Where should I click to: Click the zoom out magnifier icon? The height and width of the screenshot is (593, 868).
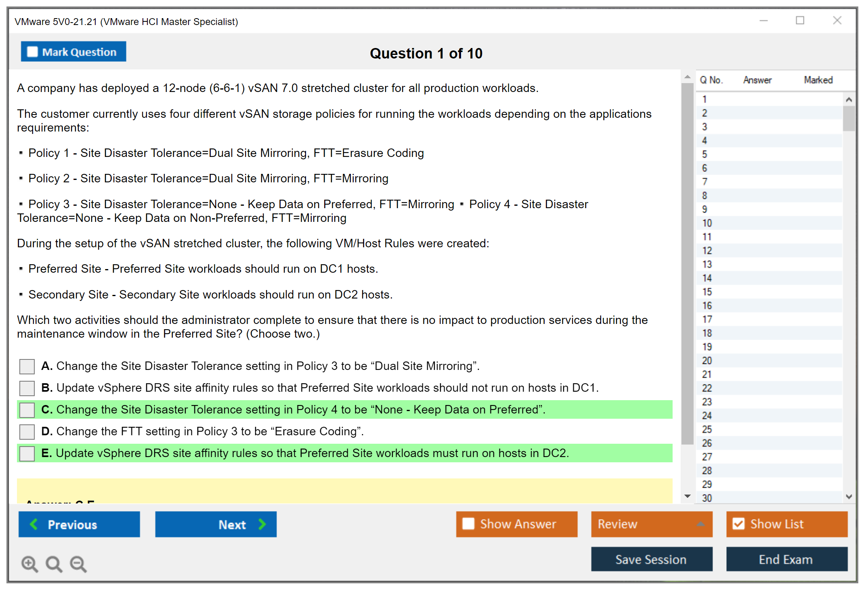[x=78, y=564]
